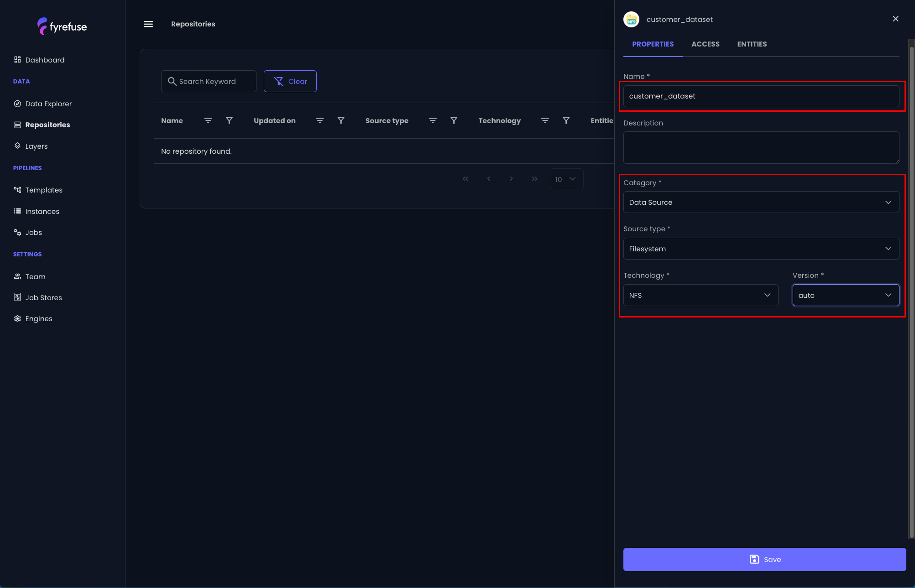This screenshot has width=915, height=588.
Task: Click the Repositories page title
Action: coord(193,24)
